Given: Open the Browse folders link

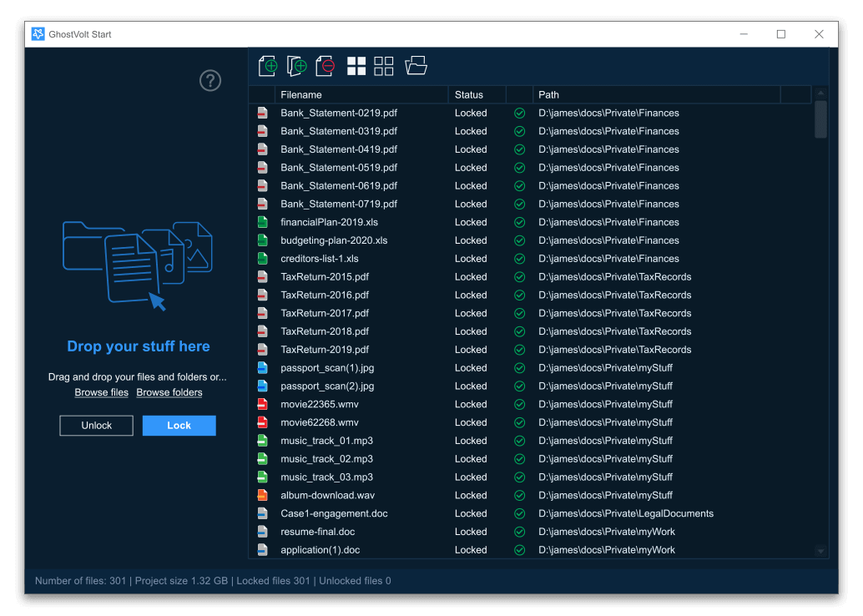Looking at the screenshot, I should (169, 392).
